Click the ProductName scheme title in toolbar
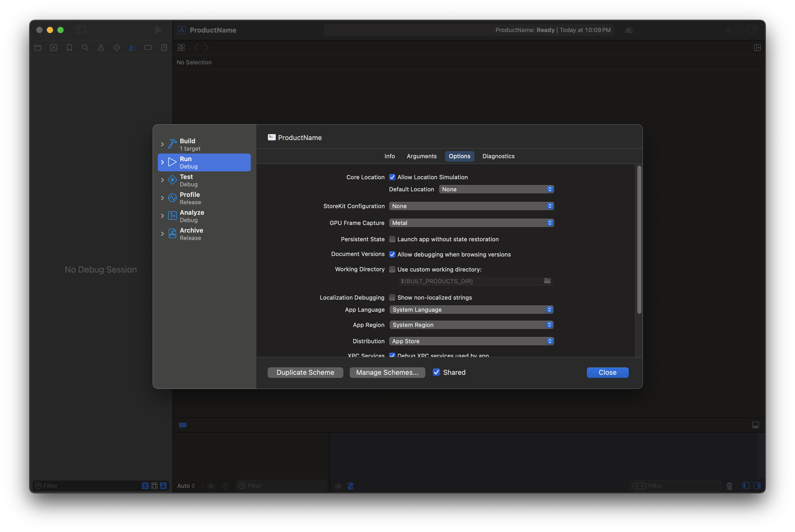This screenshot has width=795, height=532. coord(213,30)
